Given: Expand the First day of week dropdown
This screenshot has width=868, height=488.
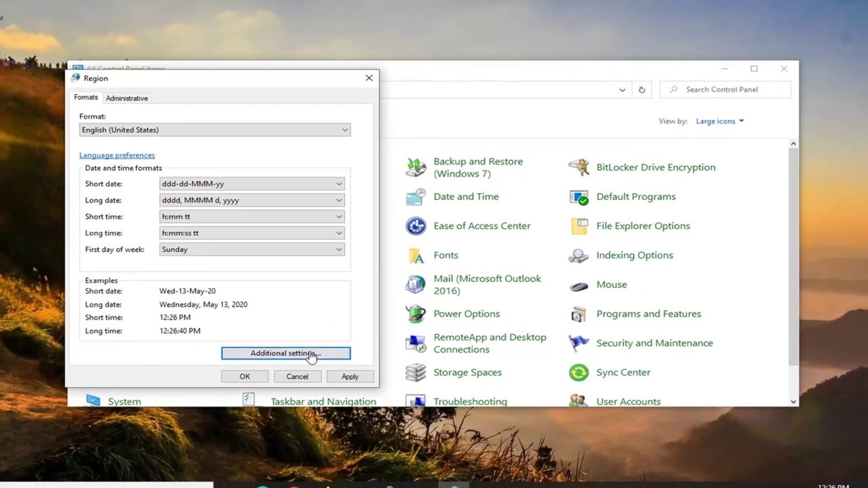Looking at the screenshot, I should (x=252, y=249).
